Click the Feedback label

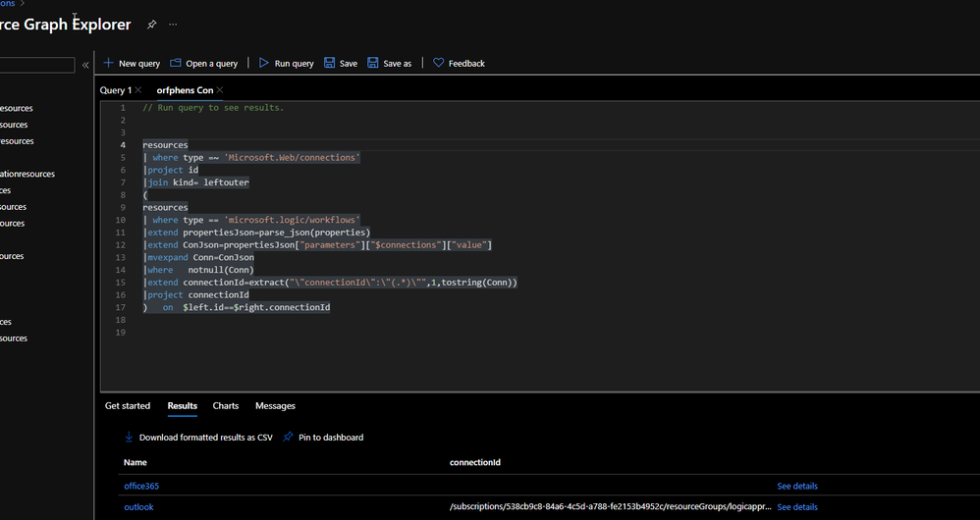(466, 64)
